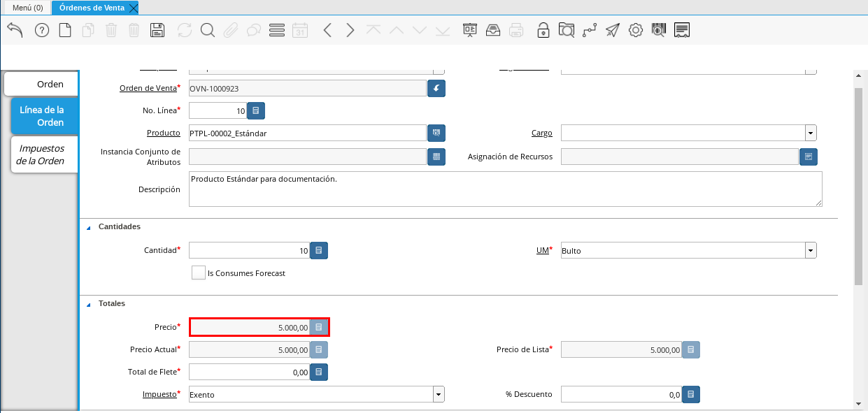Open calculator for Total de Flete
868x413 pixels.
click(x=319, y=372)
